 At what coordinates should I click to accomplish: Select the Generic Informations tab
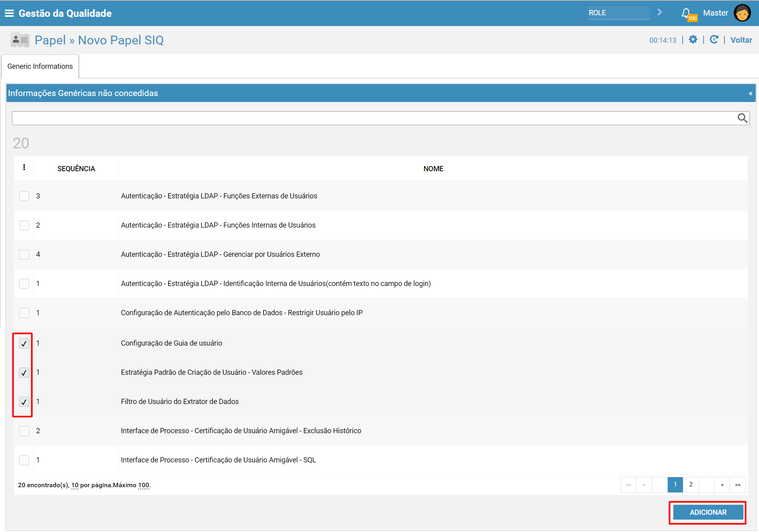(x=40, y=66)
